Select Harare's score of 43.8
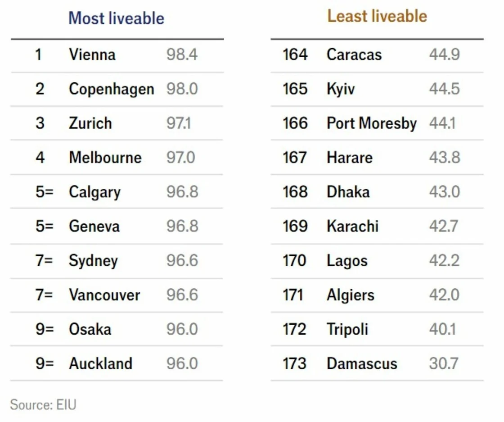 [x=444, y=157]
